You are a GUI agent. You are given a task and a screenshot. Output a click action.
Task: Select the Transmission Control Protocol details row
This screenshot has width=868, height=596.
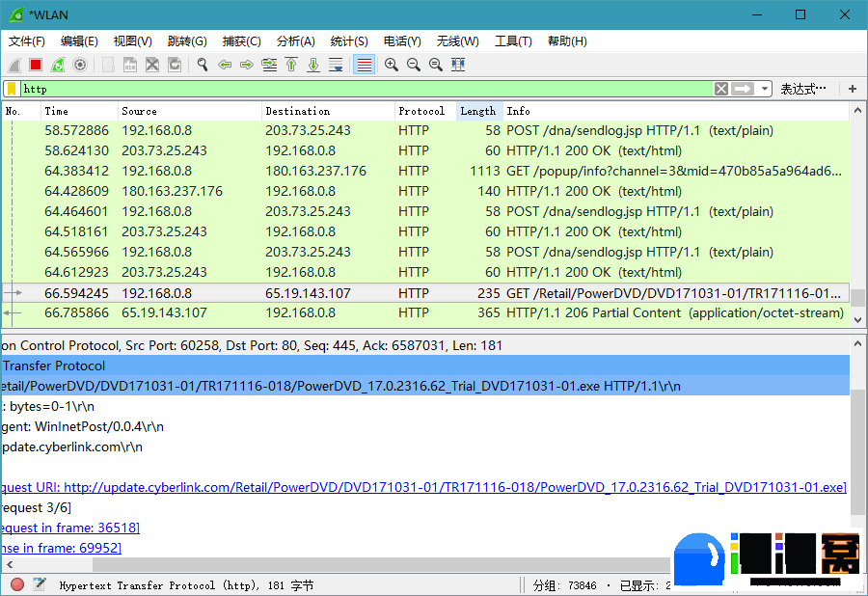[x=425, y=346]
